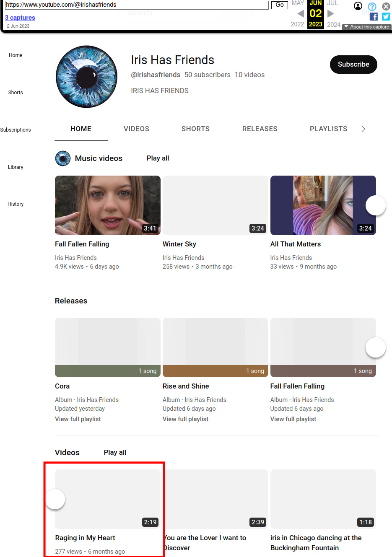Subscribe to Iris Has Friends
392x557 pixels.
353,65
